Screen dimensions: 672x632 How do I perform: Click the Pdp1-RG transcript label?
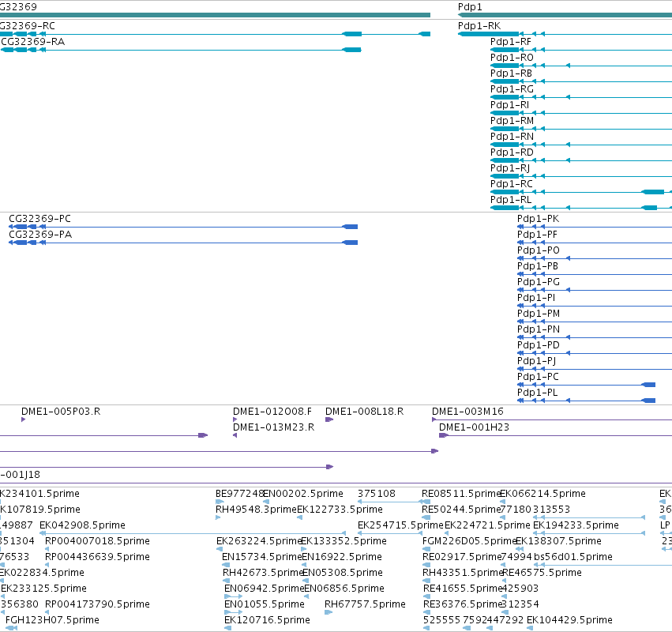512,89
